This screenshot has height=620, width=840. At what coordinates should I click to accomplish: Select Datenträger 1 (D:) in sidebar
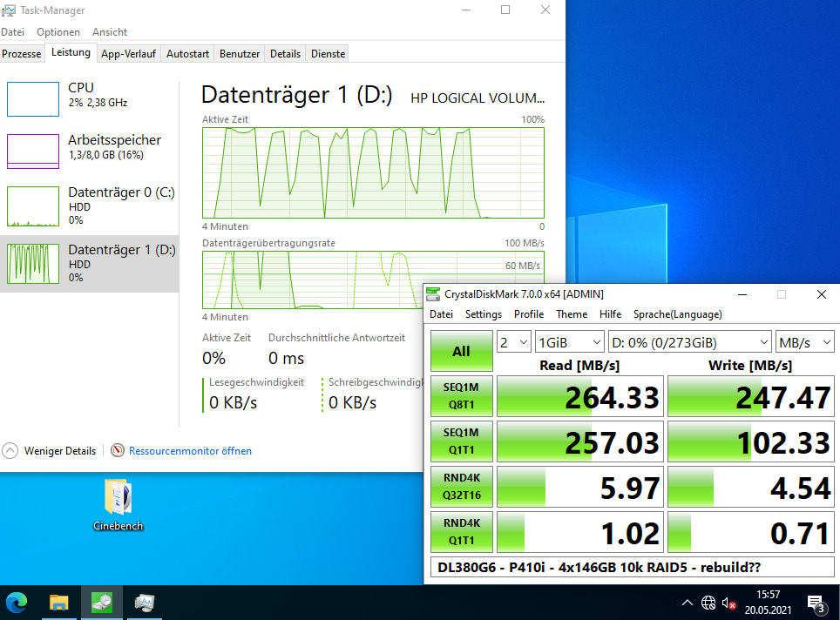pos(90,264)
